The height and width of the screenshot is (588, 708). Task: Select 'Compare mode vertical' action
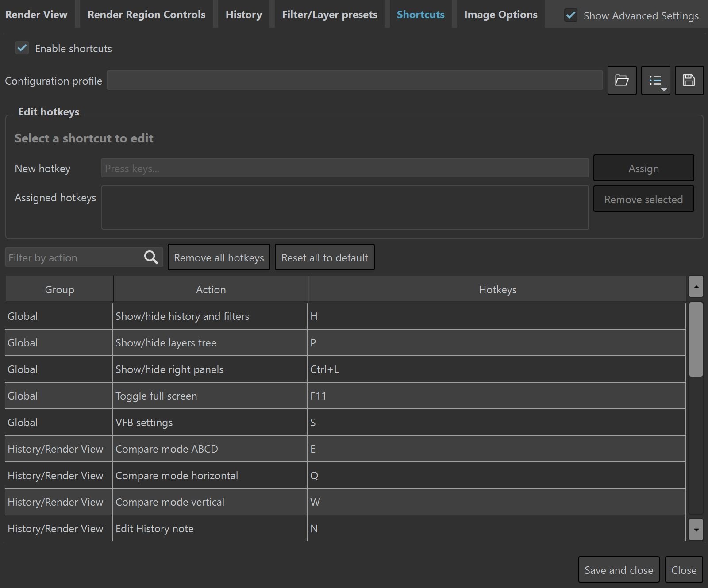tap(210, 502)
